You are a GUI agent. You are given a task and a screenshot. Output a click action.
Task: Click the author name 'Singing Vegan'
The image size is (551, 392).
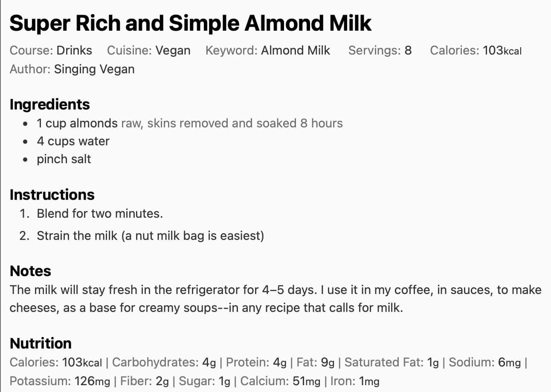click(x=94, y=69)
